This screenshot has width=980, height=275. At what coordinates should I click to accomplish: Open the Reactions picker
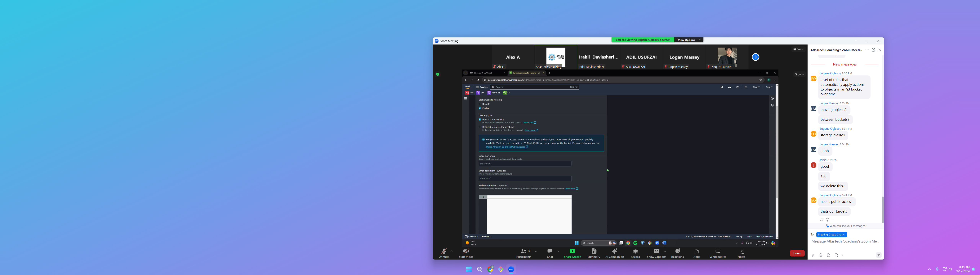tap(677, 252)
